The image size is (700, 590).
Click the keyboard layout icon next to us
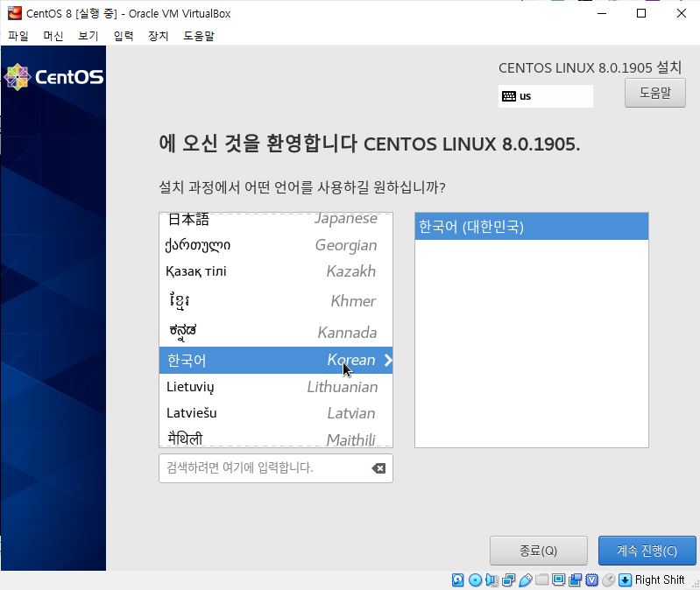509,96
